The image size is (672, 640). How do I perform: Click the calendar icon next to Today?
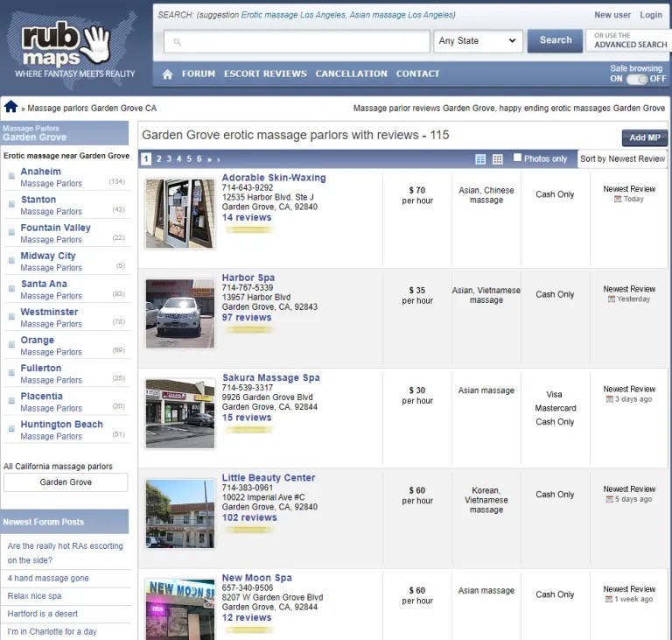pyautogui.click(x=618, y=199)
